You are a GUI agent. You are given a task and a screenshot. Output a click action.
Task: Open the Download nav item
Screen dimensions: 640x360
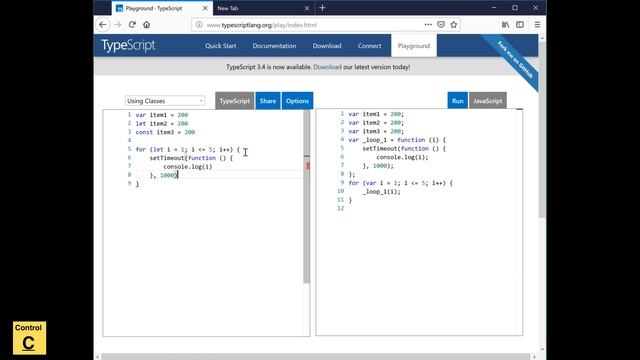(327, 46)
